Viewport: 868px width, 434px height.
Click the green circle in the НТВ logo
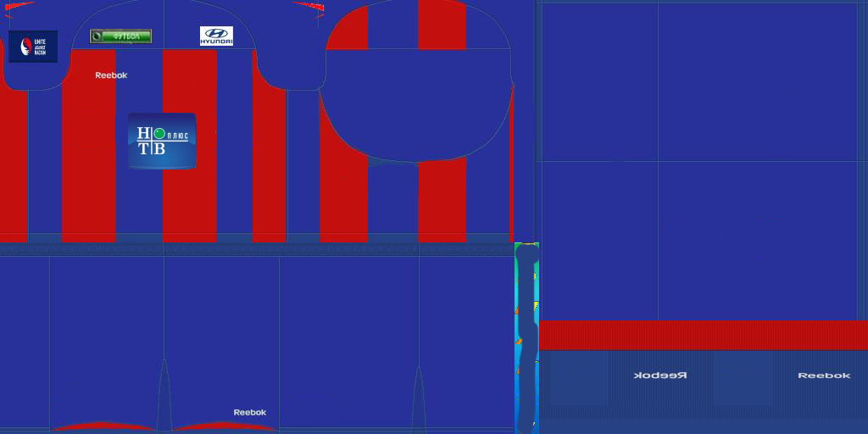(x=159, y=133)
